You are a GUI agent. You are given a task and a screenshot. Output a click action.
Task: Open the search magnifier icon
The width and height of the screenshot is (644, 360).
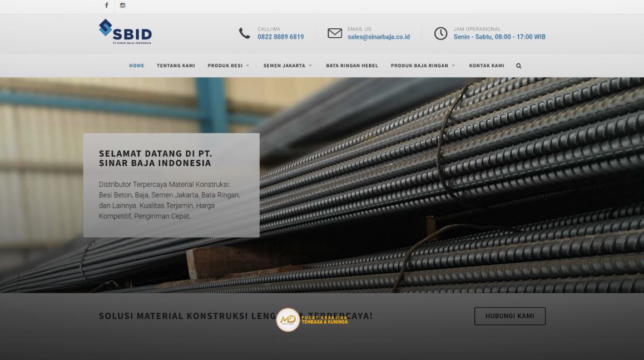[518, 66]
